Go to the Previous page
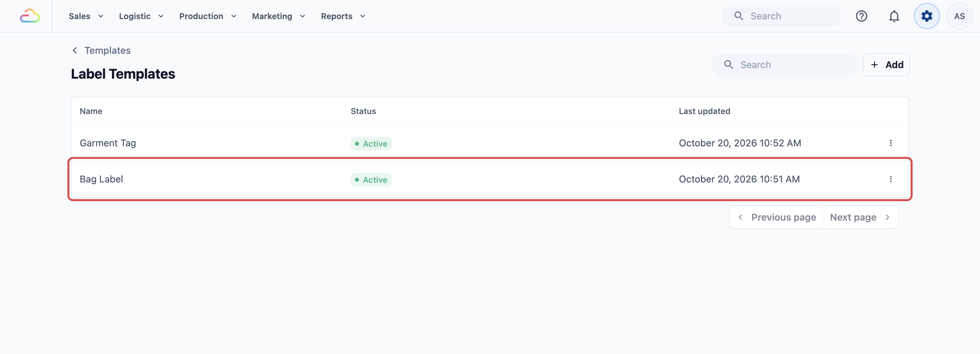This screenshot has height=354, width=980. (775, 217)
